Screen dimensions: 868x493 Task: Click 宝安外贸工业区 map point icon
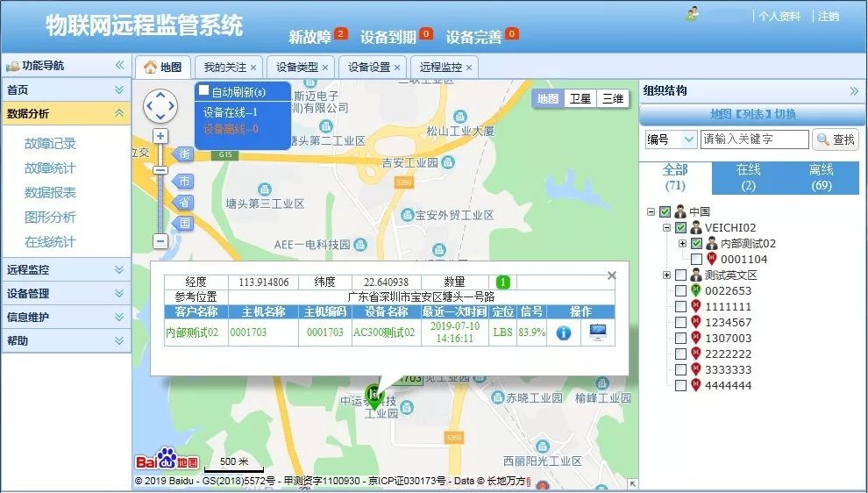pyautogui.click(x=408, y=215)
